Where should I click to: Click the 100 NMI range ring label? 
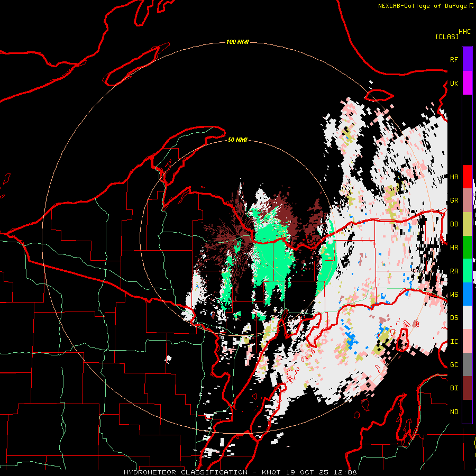coord(237,42)
